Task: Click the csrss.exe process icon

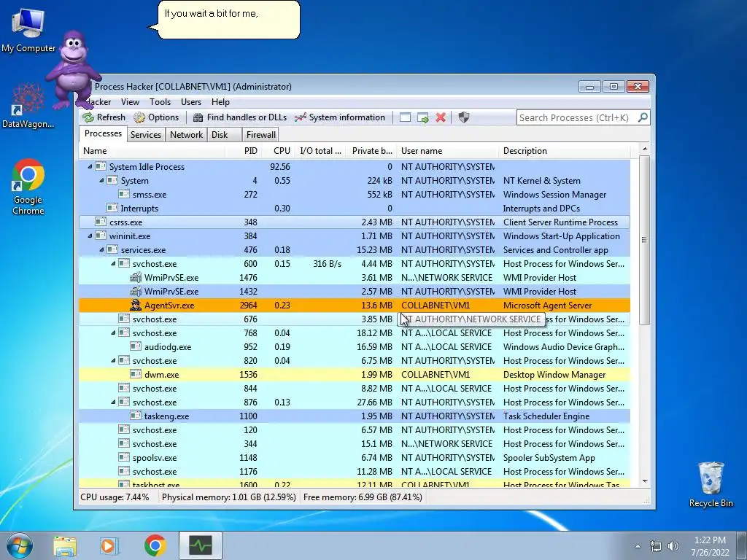Action: pos(101,222)
